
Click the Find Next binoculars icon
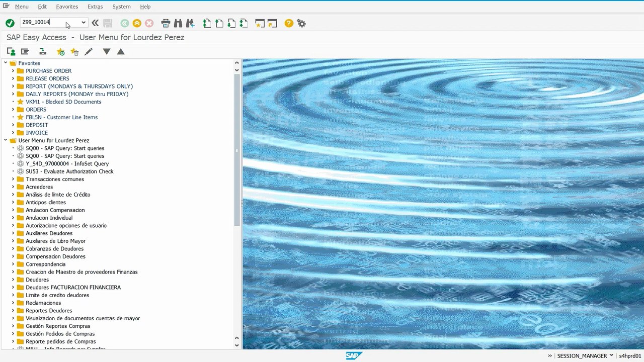190,23
